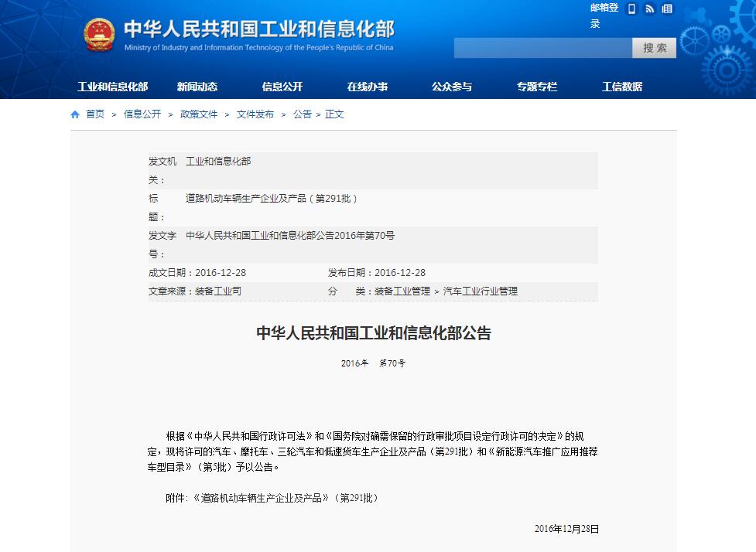Image resolution: width=756 pixels, height=552 pixels.
Task: Click 首页 breadcrumb link
Action: (95, 114)
